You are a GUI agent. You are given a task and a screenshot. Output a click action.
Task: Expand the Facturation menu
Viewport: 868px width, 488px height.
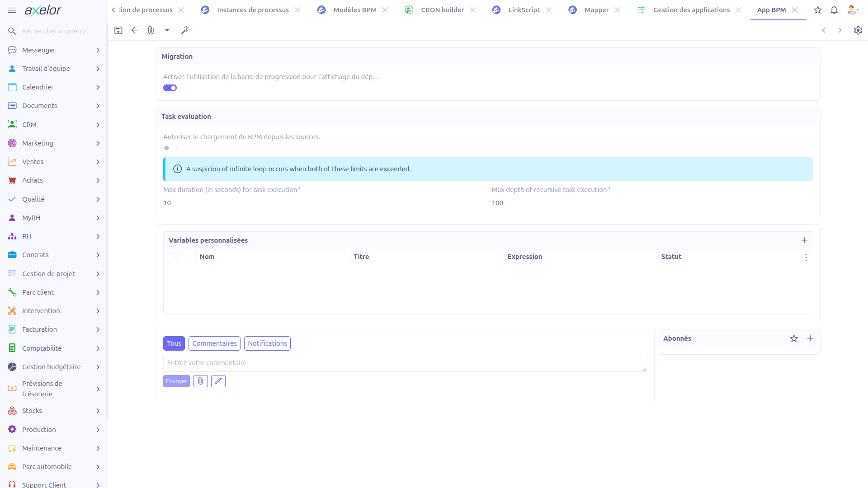pyautogui.click(x=54, y=329)
